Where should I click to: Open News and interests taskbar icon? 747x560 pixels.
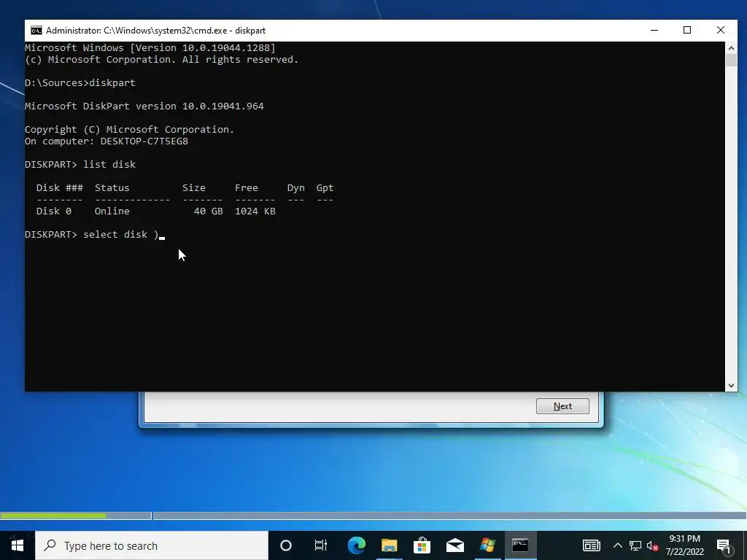[591, 545]
